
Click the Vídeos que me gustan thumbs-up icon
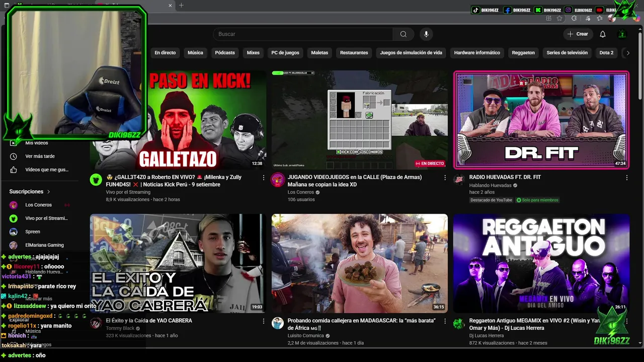[14, 170]
